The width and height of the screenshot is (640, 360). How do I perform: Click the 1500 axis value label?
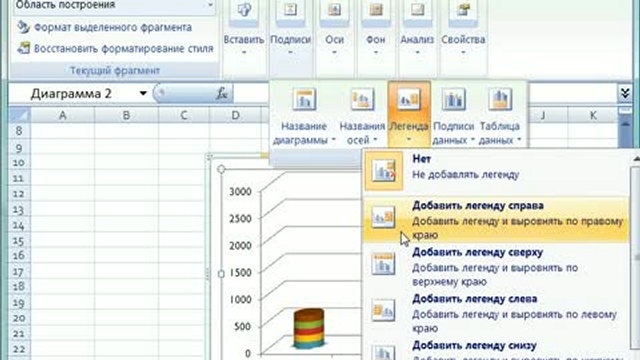pos(240,272)
